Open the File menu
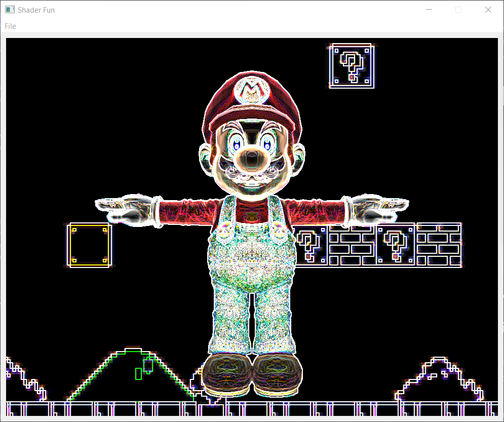The width and height of the screenshot is (504, 422). tap(10, 26)
